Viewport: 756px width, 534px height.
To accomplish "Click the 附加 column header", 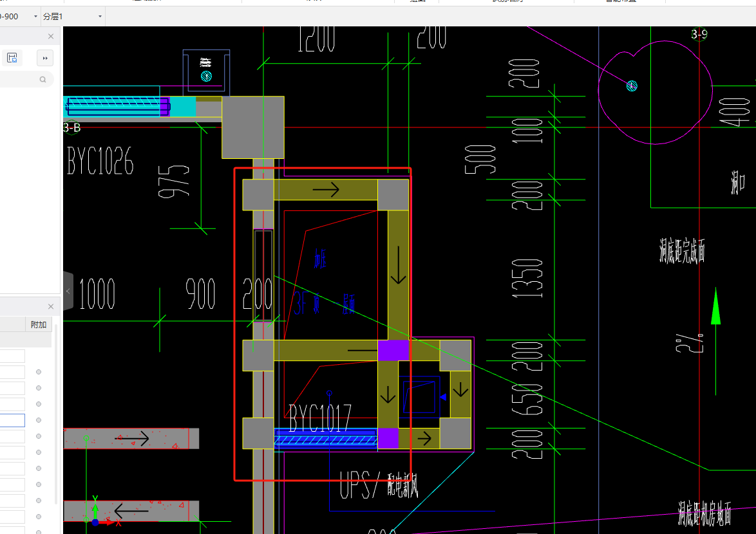I will tap(38, 324).
